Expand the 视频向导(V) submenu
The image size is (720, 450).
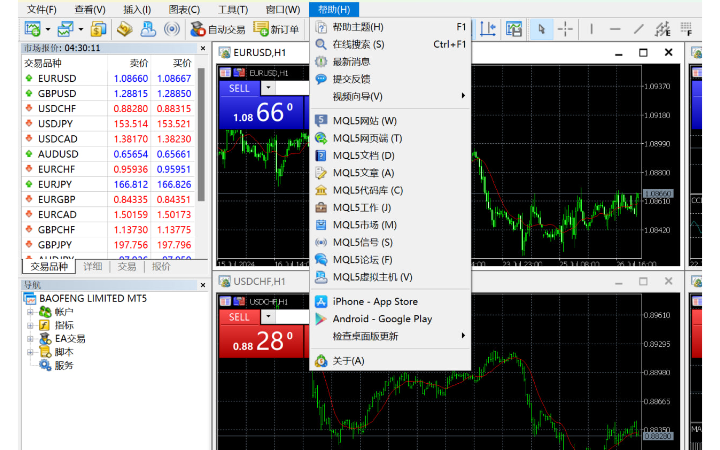[x=390, y=96]
